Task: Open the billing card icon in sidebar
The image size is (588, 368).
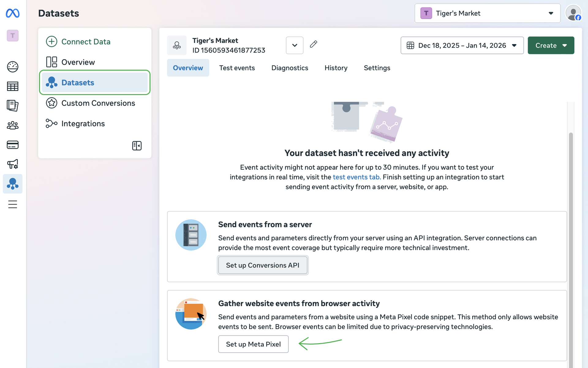Action: [x=13, y=145]
